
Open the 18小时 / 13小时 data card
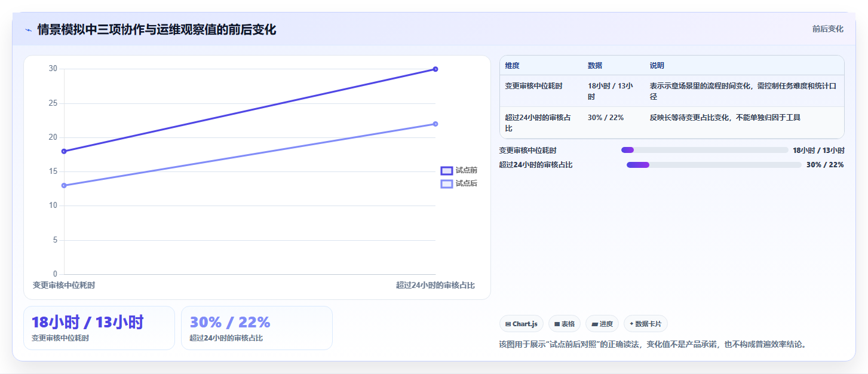[99, 328]
